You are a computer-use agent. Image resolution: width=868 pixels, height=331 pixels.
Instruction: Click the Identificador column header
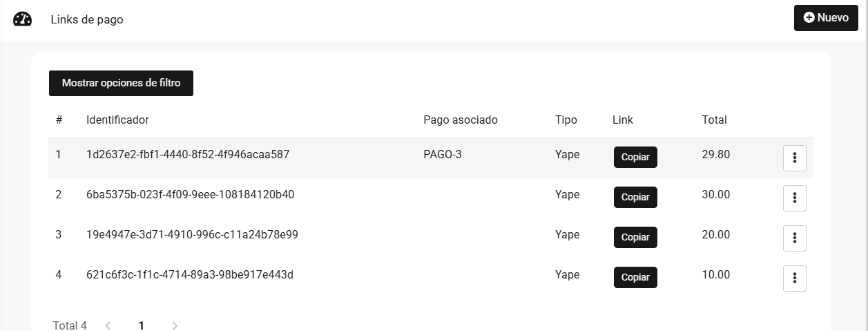pyautogui.click(x=117, y=120)
